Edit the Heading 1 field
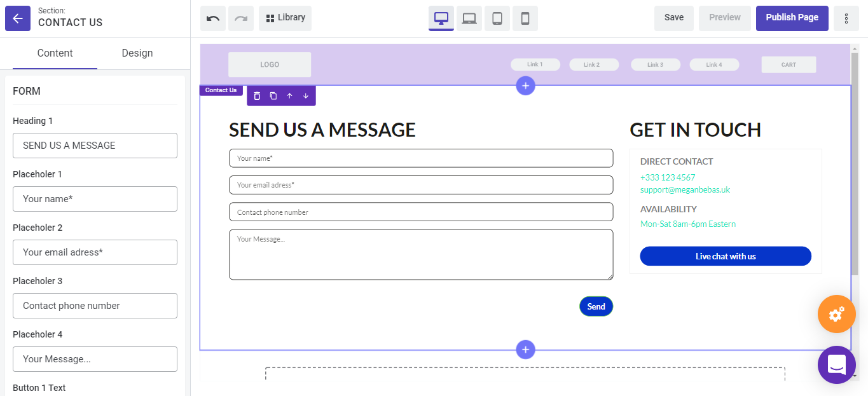 click(95, 146)
